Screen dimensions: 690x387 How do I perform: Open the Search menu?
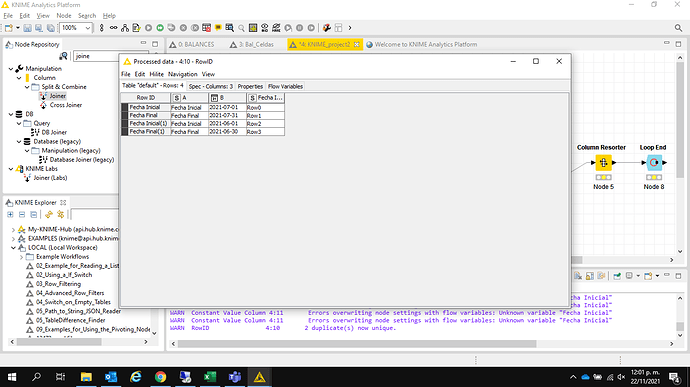click(x=87, y=15)
